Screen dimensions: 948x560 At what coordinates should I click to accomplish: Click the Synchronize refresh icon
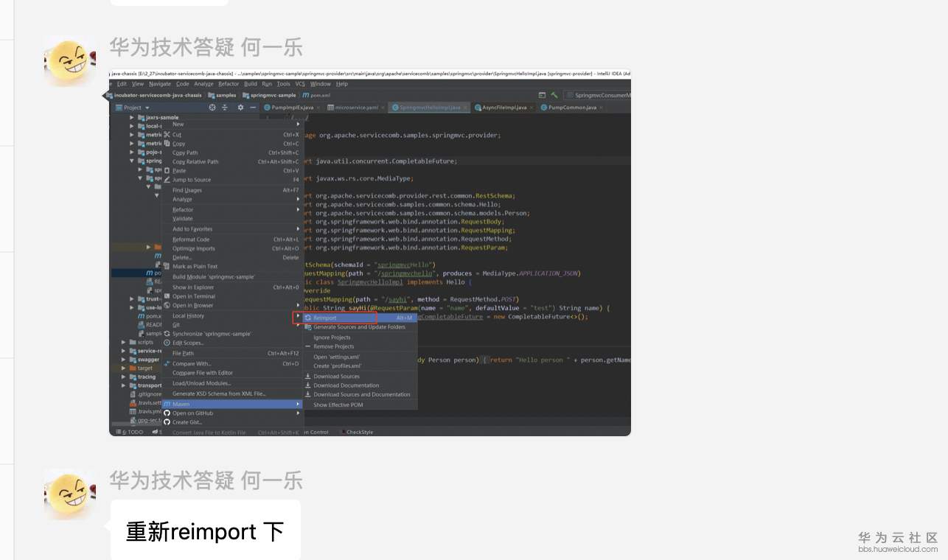tap(167, 334)
